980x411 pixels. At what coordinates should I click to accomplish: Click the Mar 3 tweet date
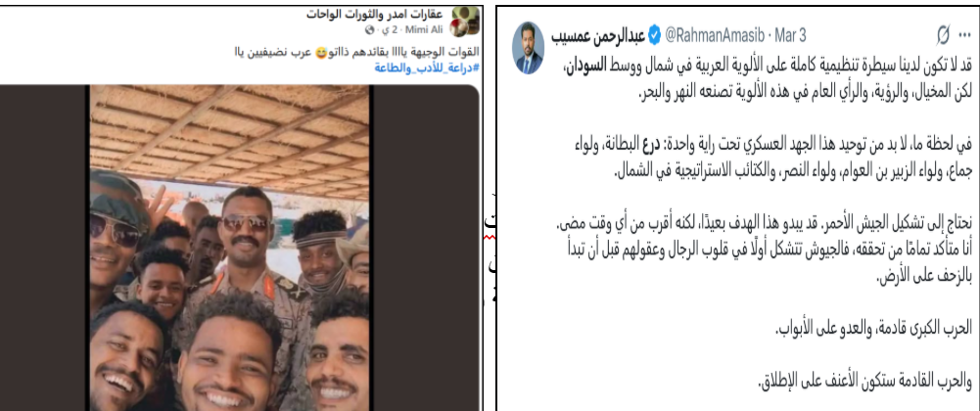pyautogui.click(x=792, y=35)
